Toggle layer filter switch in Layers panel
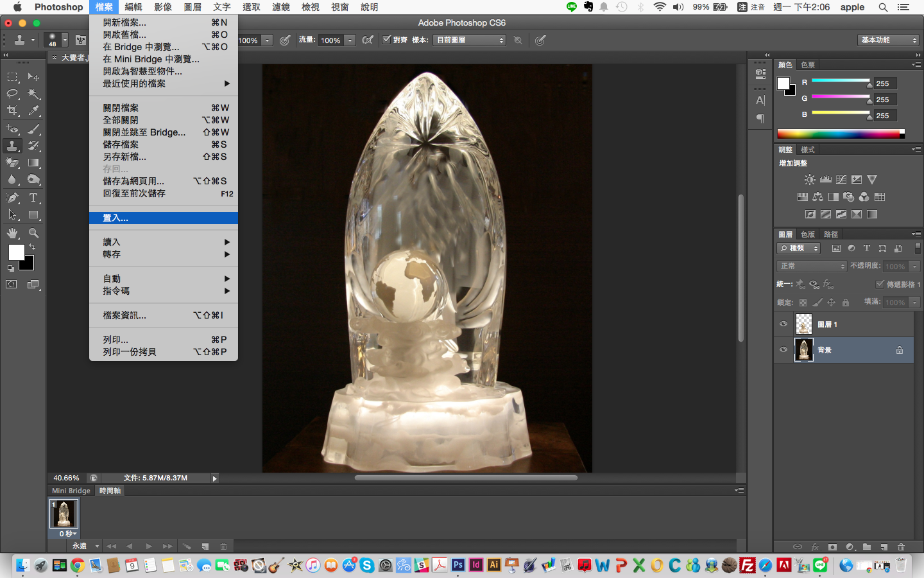The image size is (924, 578). coord(918,248)
